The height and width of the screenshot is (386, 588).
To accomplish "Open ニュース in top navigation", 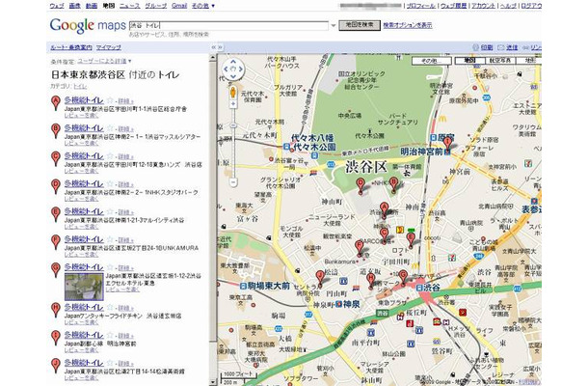I will click(130, 6).
